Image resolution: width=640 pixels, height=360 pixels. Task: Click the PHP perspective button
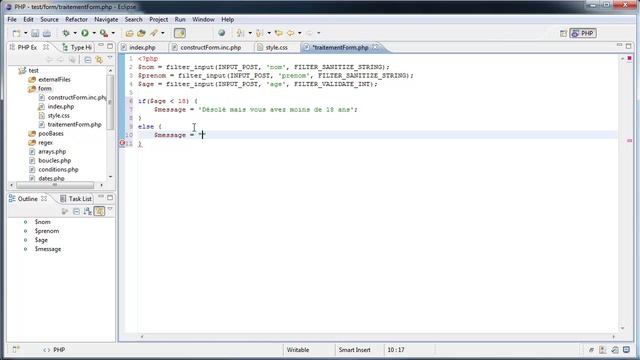coord(583,33)
